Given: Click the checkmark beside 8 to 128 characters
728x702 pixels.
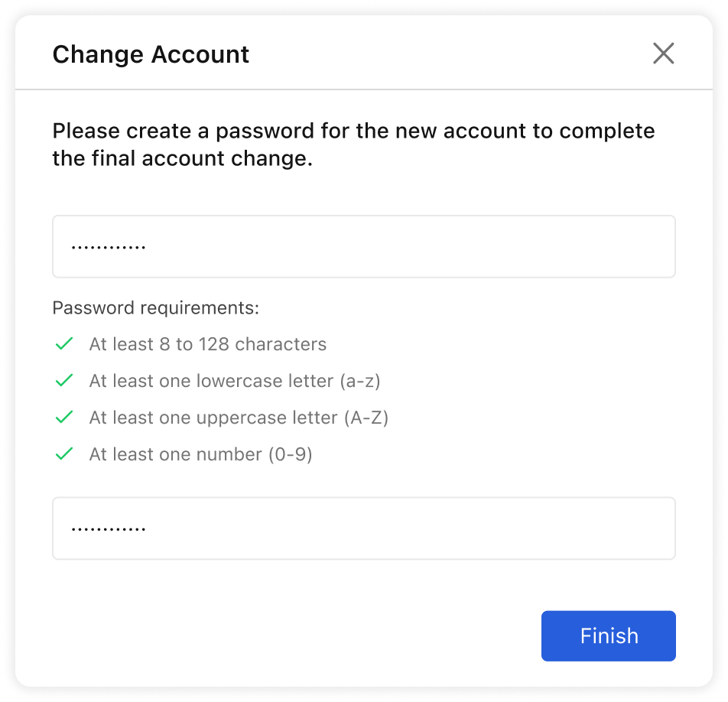Looking at the screenshot, I should [x=64, y=344].
